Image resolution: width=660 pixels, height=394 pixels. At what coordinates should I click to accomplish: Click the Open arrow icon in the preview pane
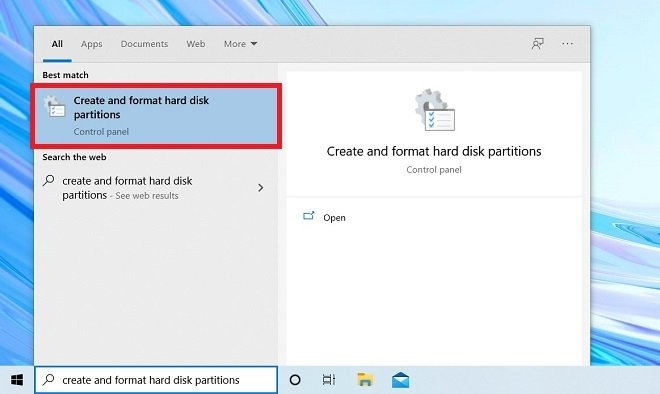309,216
